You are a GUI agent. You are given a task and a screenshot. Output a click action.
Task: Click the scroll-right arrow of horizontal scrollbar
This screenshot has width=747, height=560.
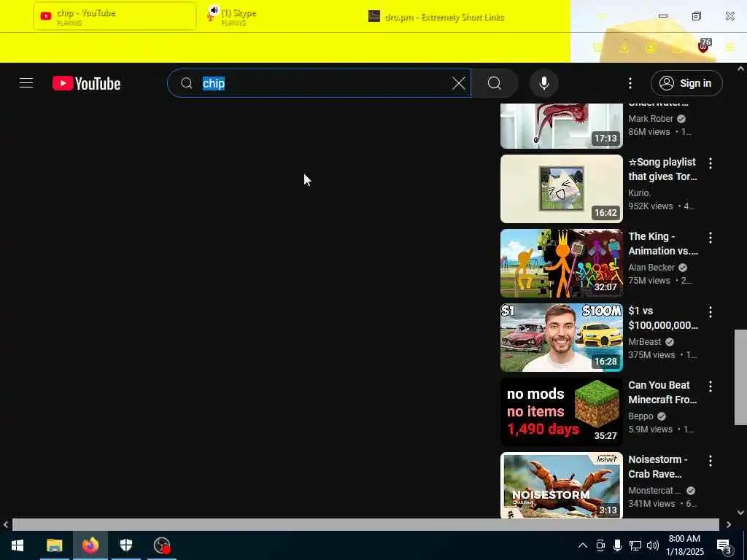point(729,524)
